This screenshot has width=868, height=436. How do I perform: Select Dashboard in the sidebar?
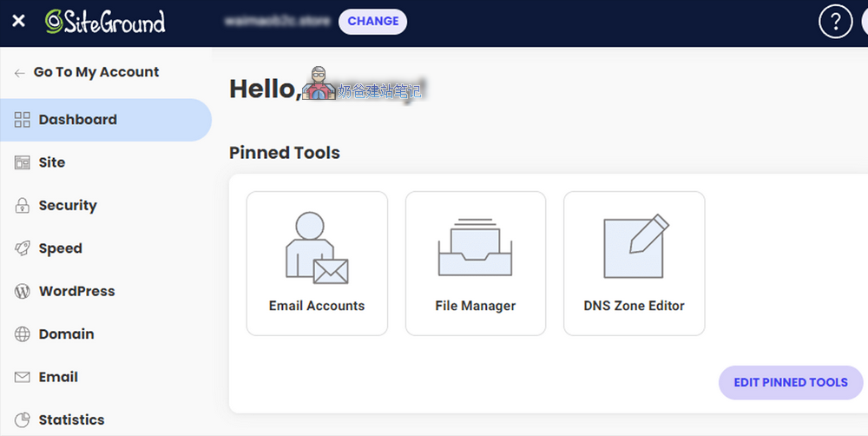106,120
